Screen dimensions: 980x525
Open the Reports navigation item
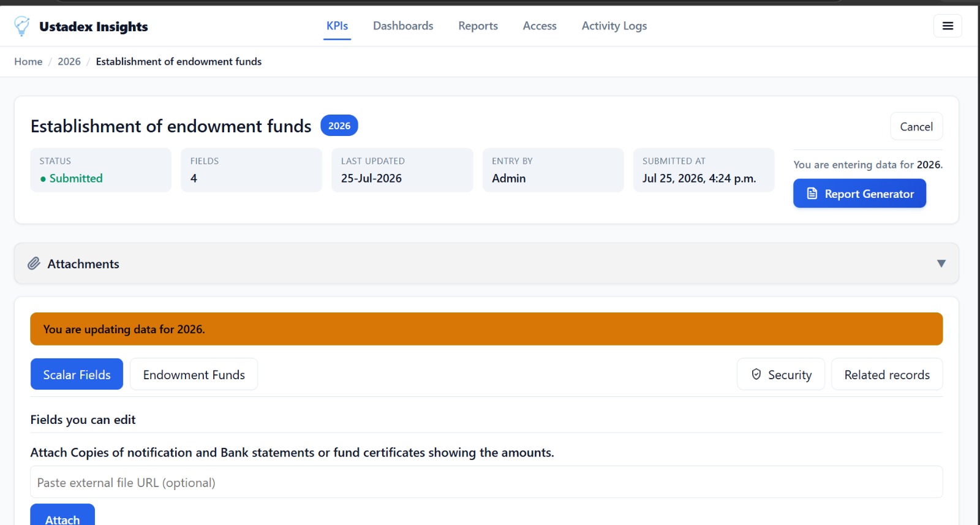click(x=478, y=26)
